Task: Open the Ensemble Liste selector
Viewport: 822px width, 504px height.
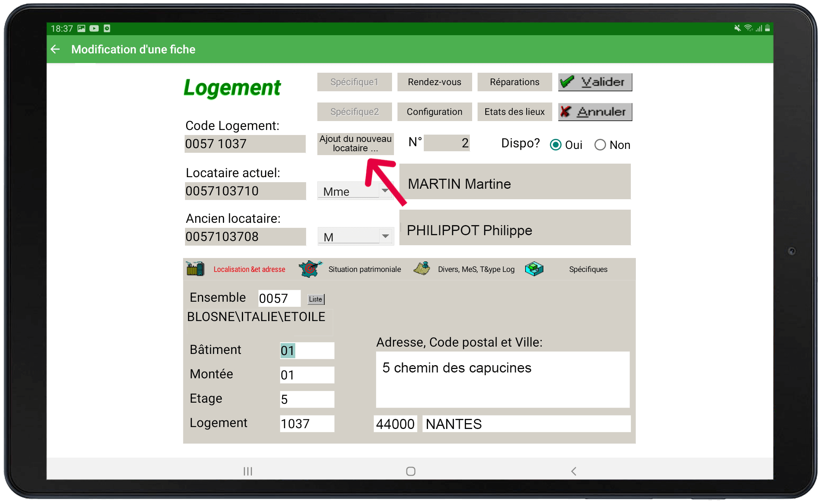Action: [x=316, y=299]
